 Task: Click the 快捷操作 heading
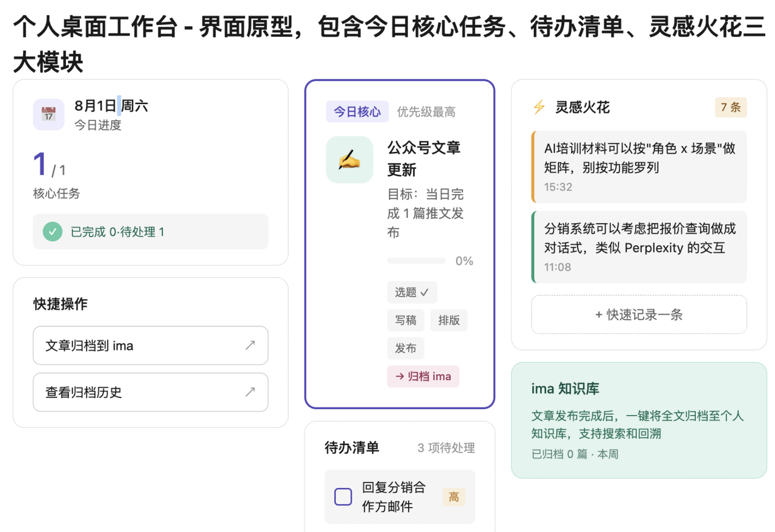(61, 304)
